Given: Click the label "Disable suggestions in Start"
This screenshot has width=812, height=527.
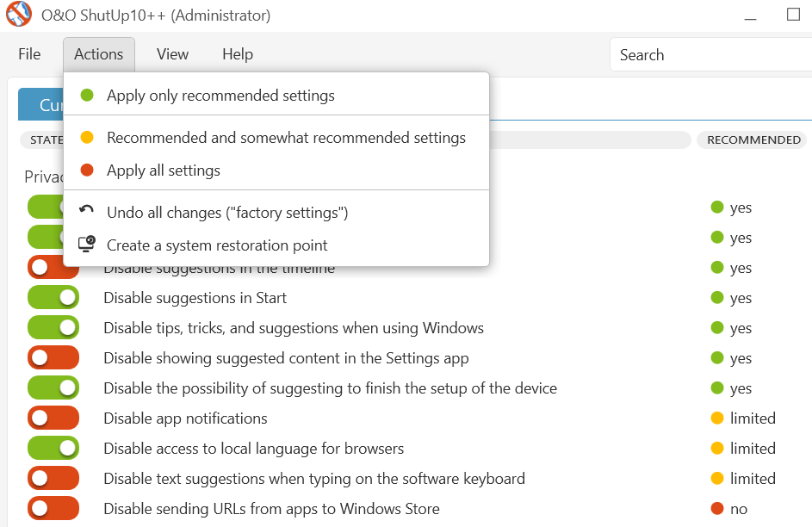Looking at the screenshot, I should [x=195, y=298].
